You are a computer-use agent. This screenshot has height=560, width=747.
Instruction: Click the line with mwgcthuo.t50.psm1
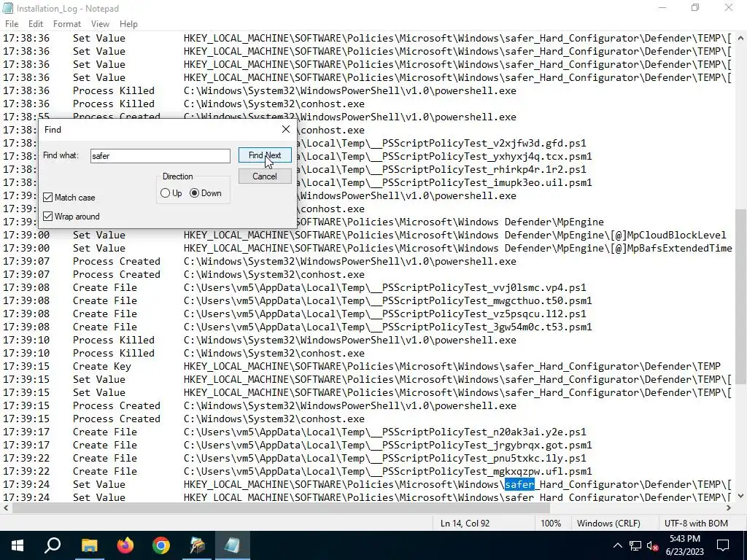[298, 300]
